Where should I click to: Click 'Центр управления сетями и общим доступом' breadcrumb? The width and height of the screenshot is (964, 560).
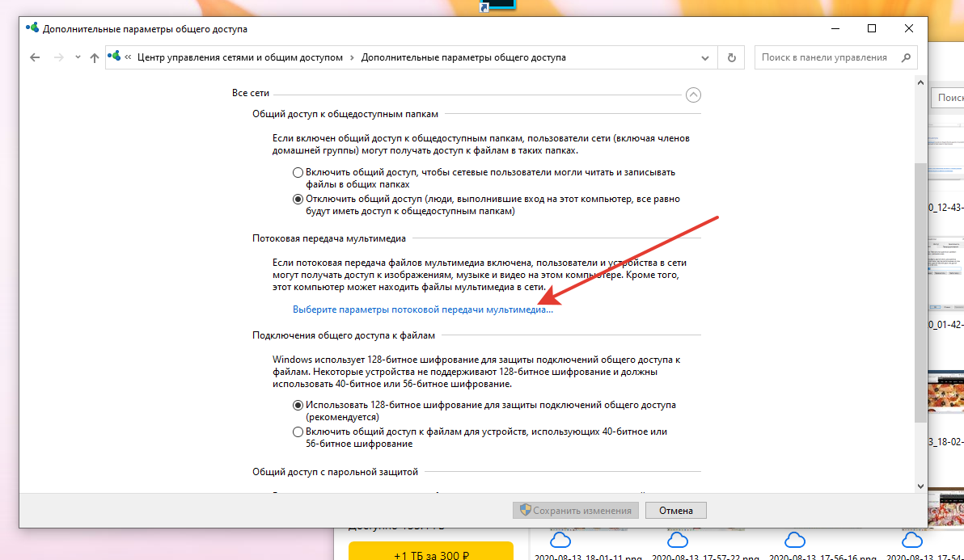pos(239,57)
